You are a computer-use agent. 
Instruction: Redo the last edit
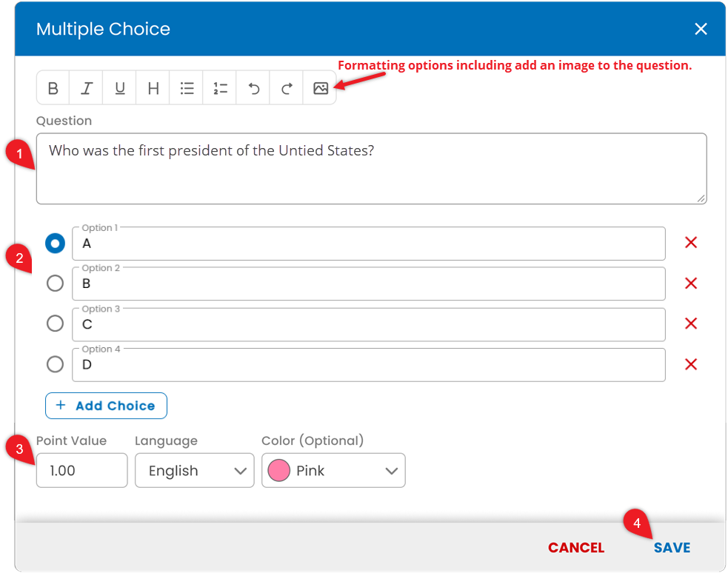tap(287, 87)
